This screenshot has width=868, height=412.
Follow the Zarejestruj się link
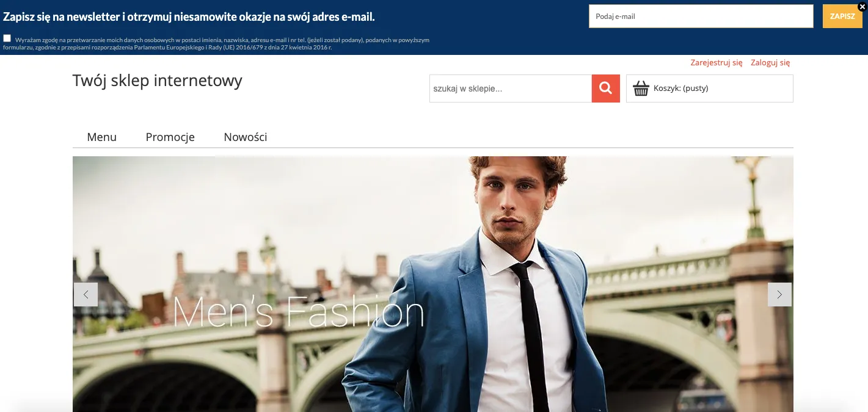(x=717, y=62)
